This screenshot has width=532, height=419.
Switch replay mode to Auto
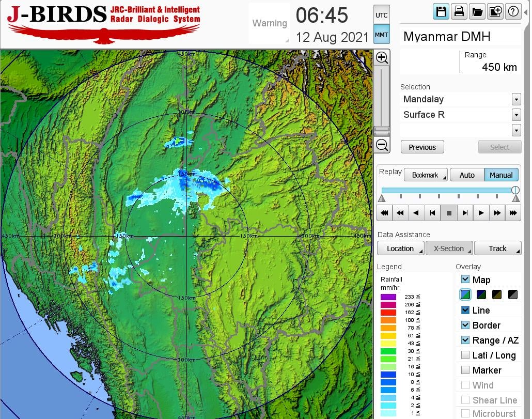point(466,175)
